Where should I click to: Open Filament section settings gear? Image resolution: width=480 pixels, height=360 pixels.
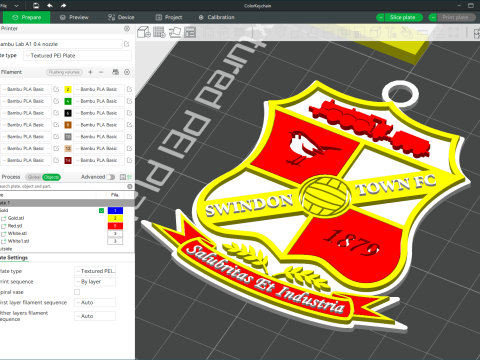coord(127,72)
